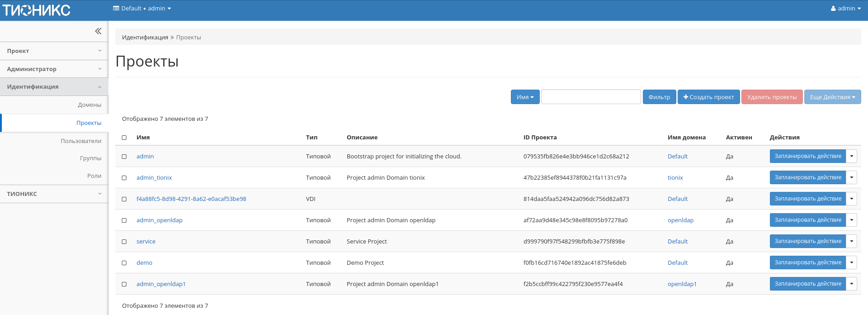Tick the checkbox for demo project

pos(124,263)
